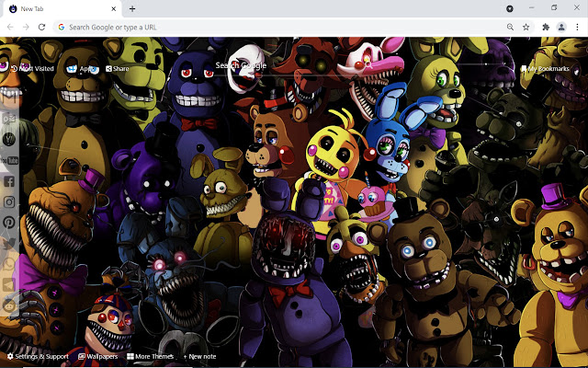
Task: Open the Chrome profile avatar
Action: coord(561,27)
